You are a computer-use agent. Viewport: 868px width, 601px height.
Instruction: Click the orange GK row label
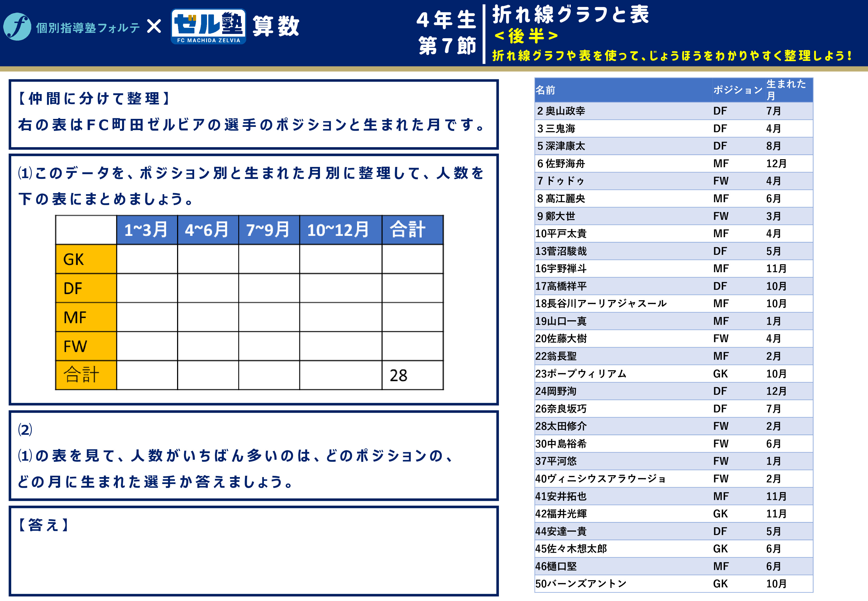point(86,259)
